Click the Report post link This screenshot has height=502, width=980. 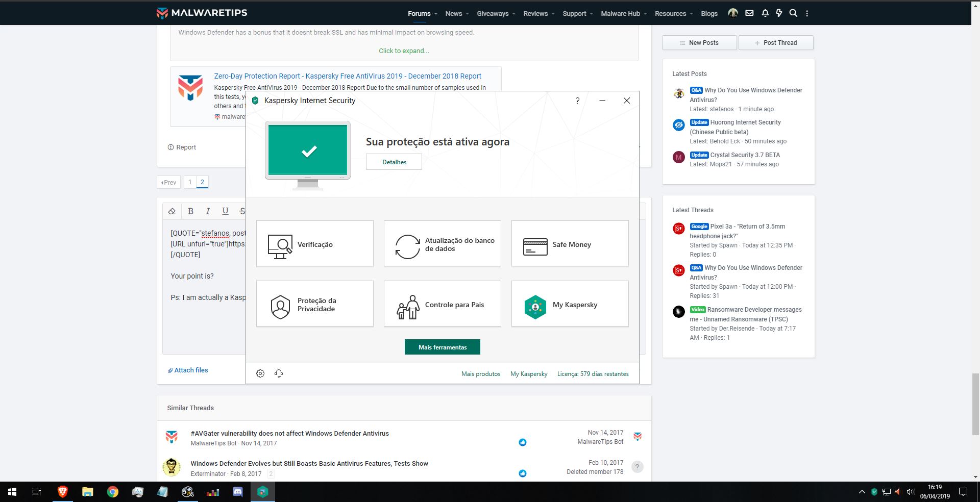[182, 147]
